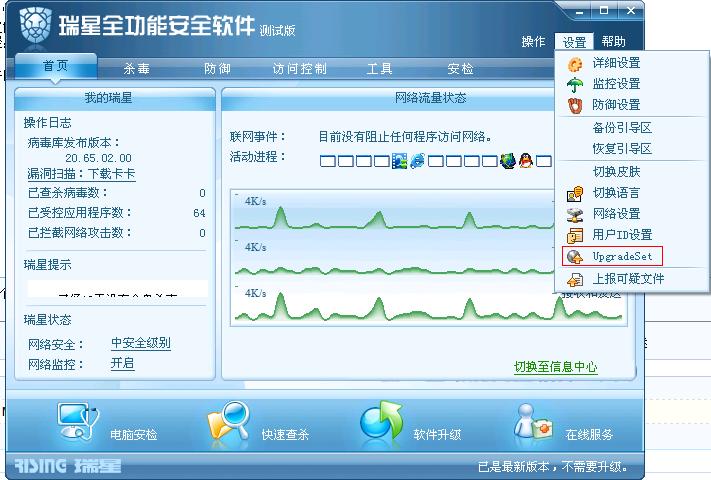The width and height of the screenshot is (711, 480).
Task: Click the 上报可疑文件 icon
Action: pyautogui.click(x=575, y=280)
